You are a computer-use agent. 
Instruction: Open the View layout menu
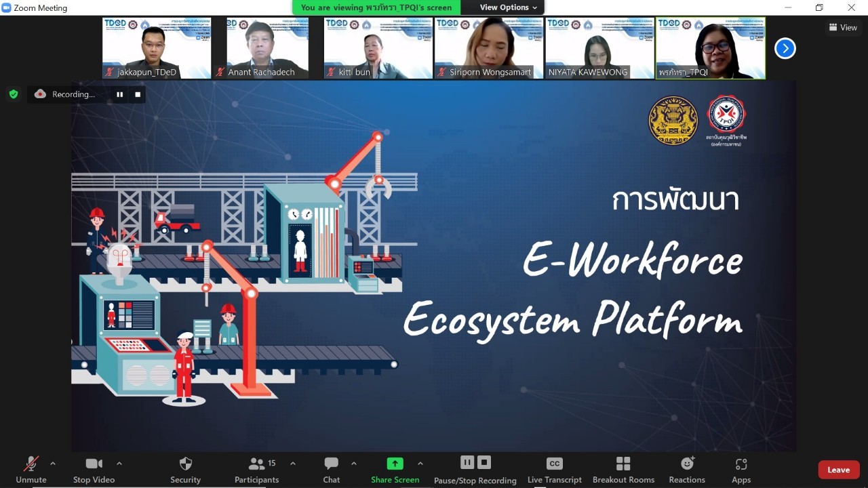pyautogui.click(x=842, y=28)
